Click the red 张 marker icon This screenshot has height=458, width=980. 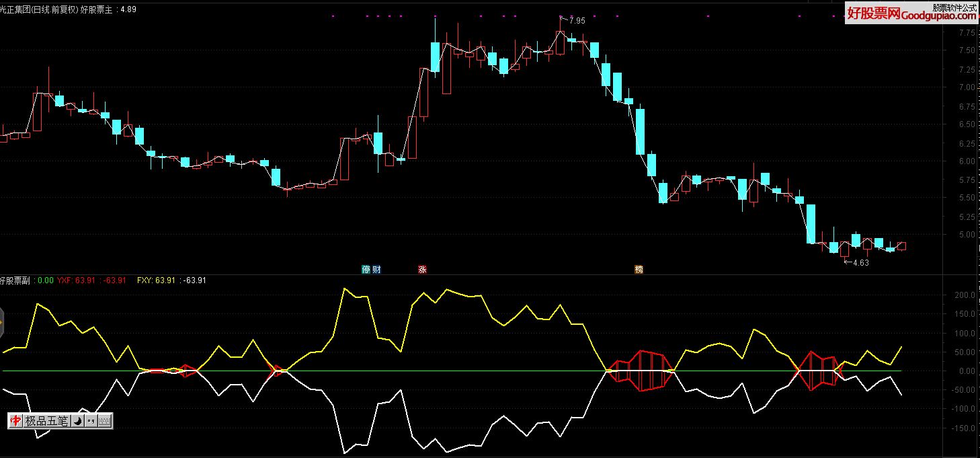[423, 269]
